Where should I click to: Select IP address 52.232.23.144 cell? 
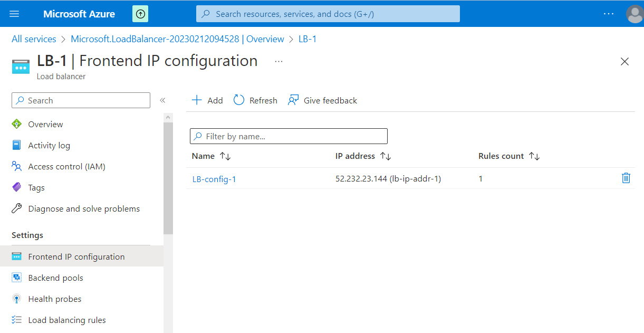388,179
